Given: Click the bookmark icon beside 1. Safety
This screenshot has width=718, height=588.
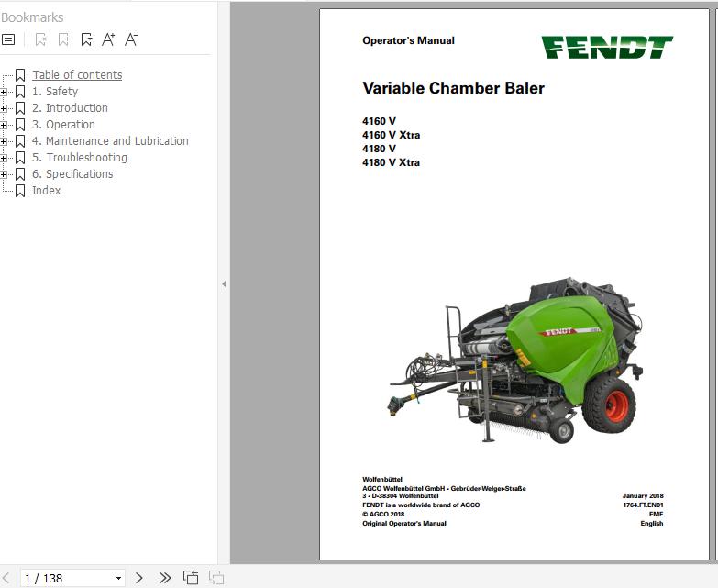Looking at the screenshot, I should pyautogui.click(x=20, y=92).
